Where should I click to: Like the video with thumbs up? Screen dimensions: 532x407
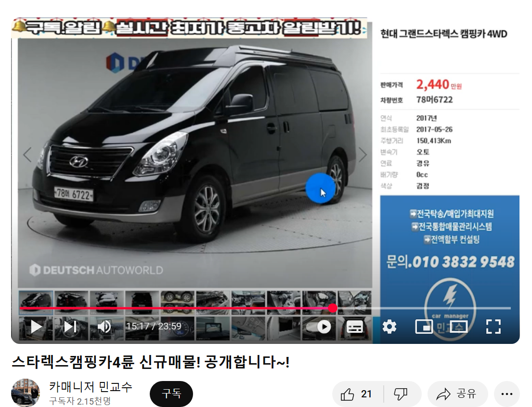(x=356, y=394)
